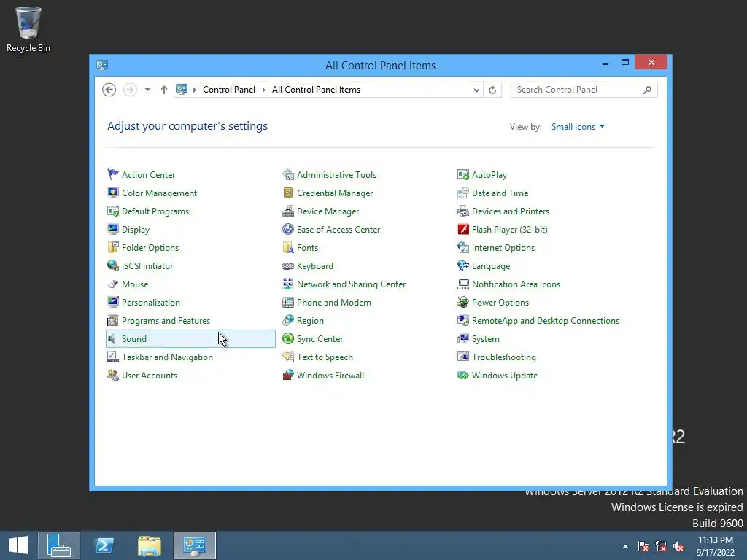Select the Recycle Bin desktop icon
This screenshot has width=747, height=560.
(28, 29)
